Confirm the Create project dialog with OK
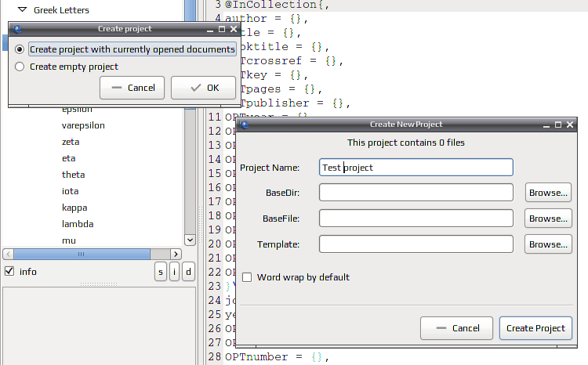Screen dimensions: 588x365 [x=203, y=88]
